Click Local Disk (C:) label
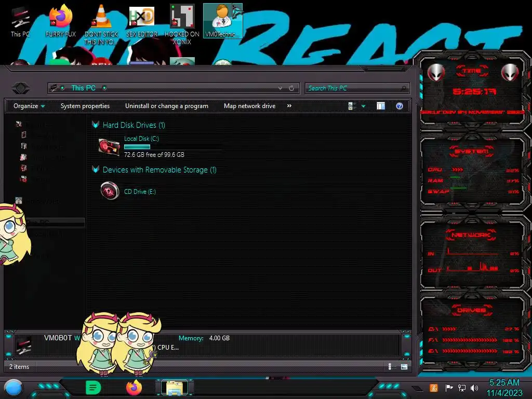 141,138
